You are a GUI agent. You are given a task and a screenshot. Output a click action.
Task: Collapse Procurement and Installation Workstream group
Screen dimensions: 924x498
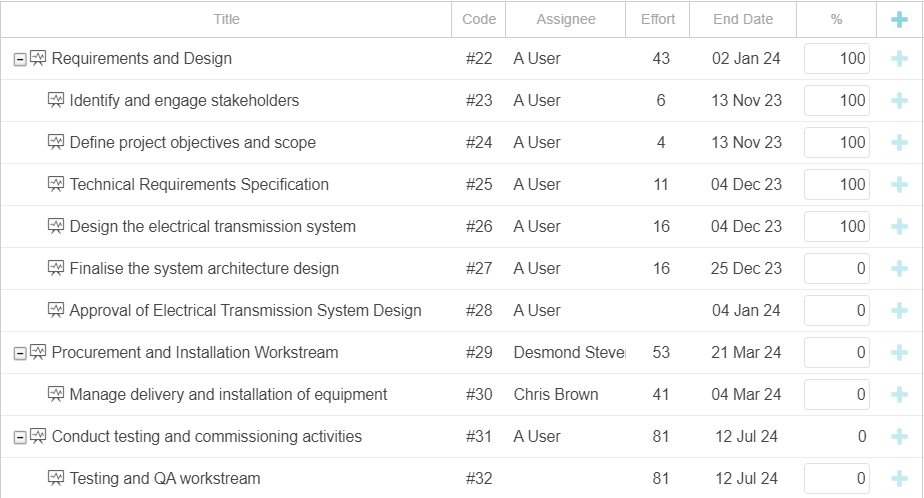(x=20, y=353)
